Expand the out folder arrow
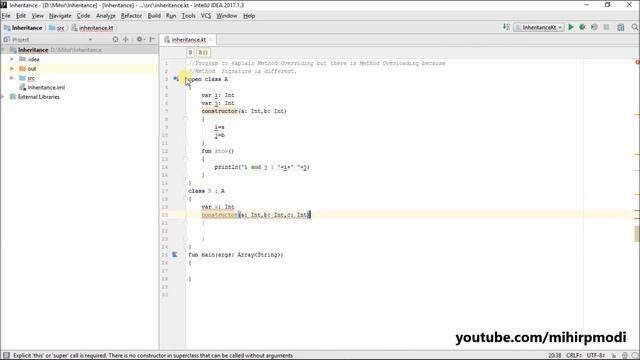 click(12, 69)
